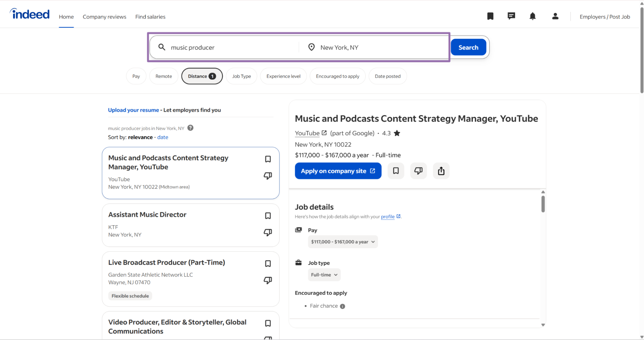The height and width of the screenshot is (340, 644).
Task: Sort results by date
Action: [163, 137]
